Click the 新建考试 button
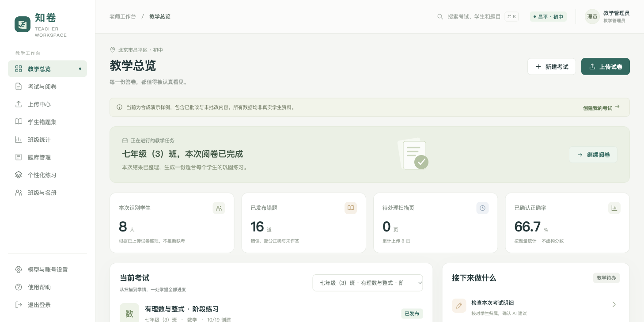This screenshot has height=322, width=644. 552,67
